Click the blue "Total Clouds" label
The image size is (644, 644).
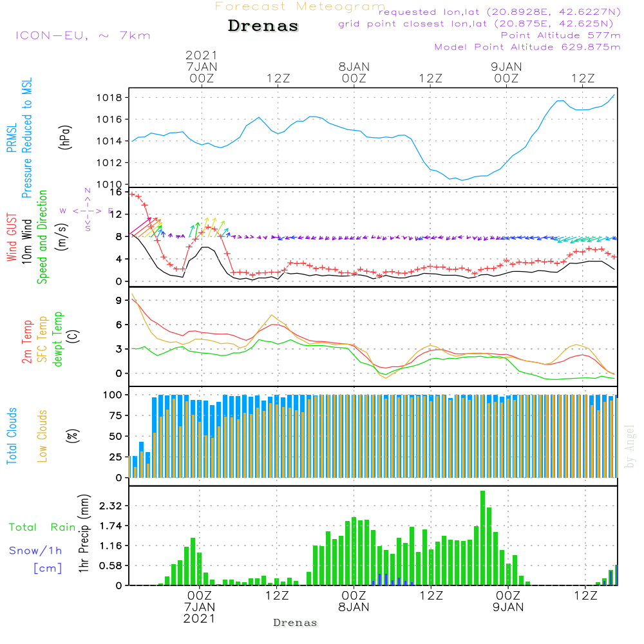click(12, 436)
